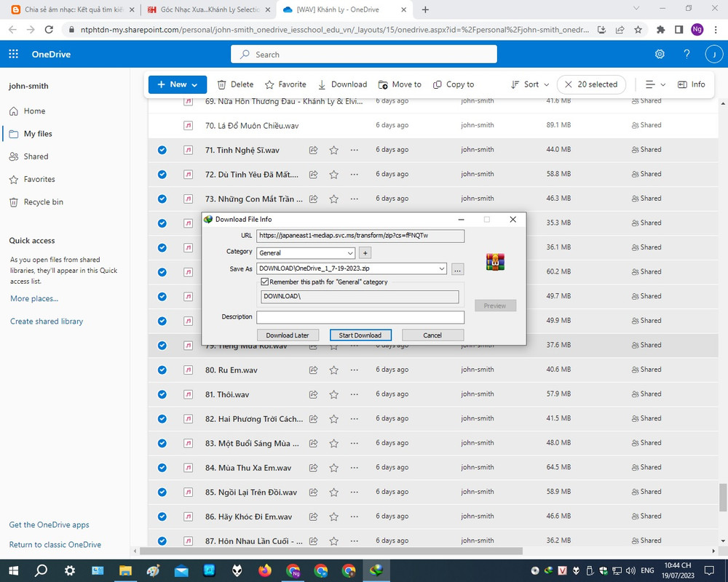Image resolution: width=728 pixels, height=582 pixels.
Task: Click the vertical page scrollbar thumb
Action: click(x=723, y=497)
